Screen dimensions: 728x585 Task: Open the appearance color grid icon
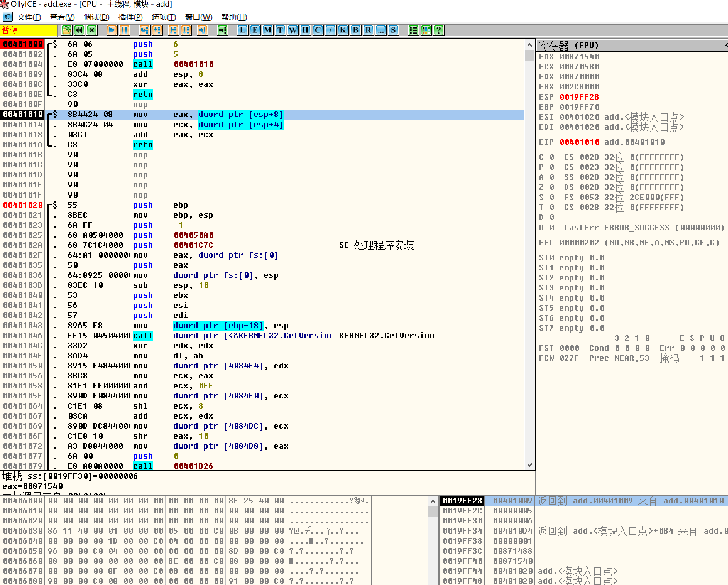426,30
